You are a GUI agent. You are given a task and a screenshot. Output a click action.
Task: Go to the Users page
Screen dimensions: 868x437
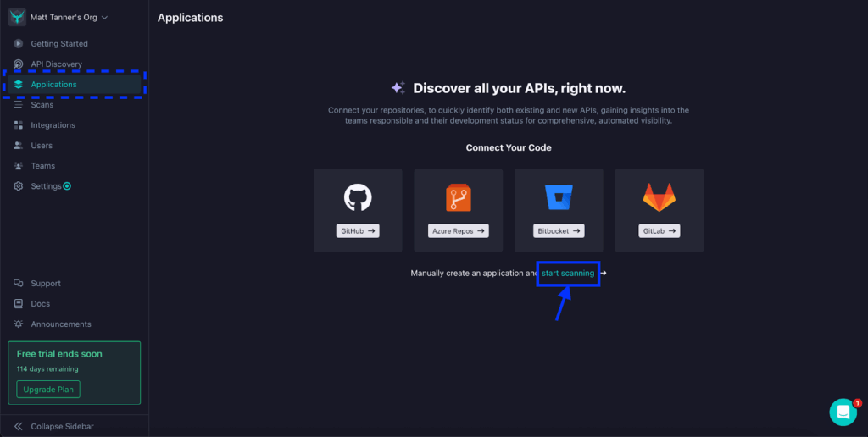pos(42,146)
